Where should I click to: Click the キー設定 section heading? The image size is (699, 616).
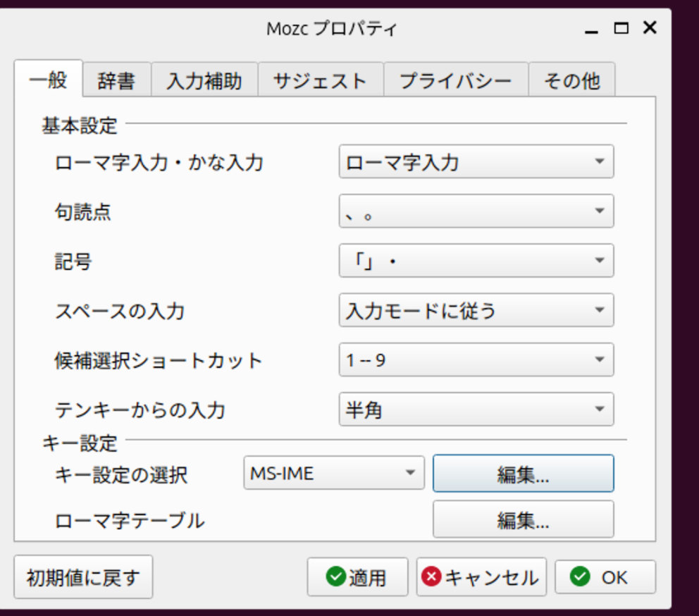pyautogui.click(x=80, y=443)
